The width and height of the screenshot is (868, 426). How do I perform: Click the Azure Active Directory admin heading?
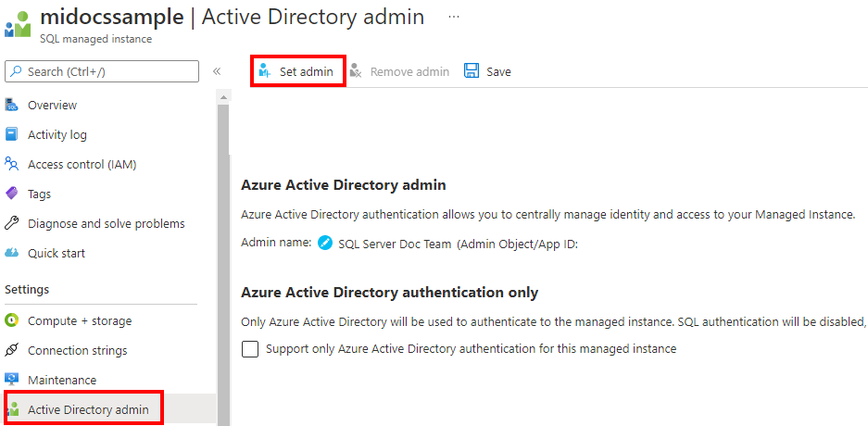coord(343,185)
